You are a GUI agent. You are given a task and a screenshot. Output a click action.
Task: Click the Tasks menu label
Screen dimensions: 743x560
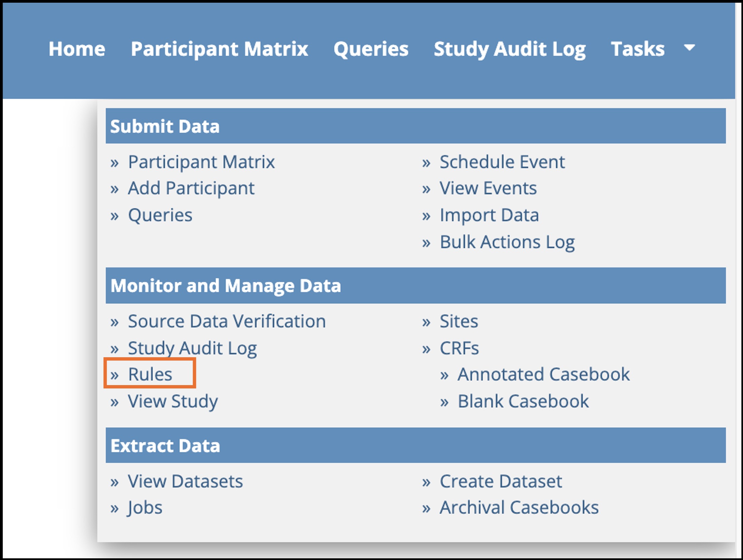tap(638, 49)
